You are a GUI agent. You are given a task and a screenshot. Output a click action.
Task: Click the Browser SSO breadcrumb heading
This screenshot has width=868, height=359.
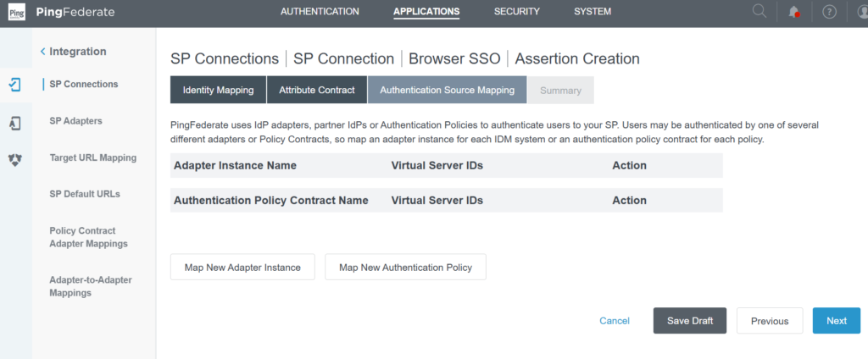(x=454, y=58)
